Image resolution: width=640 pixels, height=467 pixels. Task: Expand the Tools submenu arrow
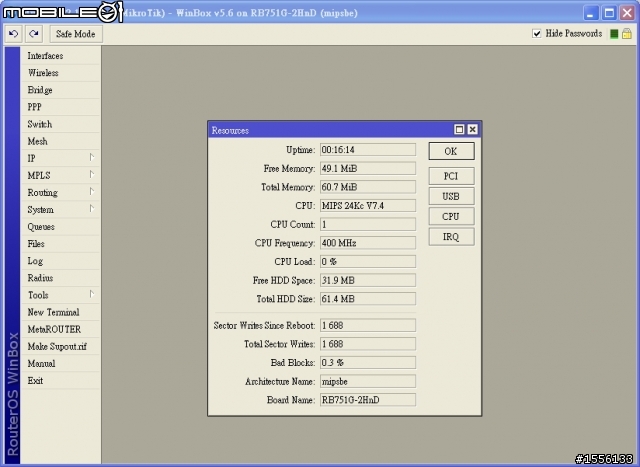click(92, 294)
